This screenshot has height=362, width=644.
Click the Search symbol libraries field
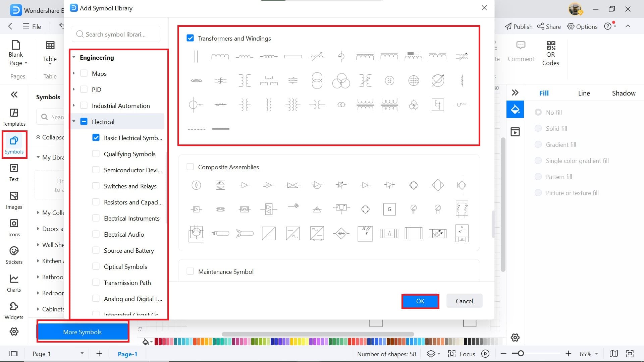pyautogui.click(x=116, y=34)
